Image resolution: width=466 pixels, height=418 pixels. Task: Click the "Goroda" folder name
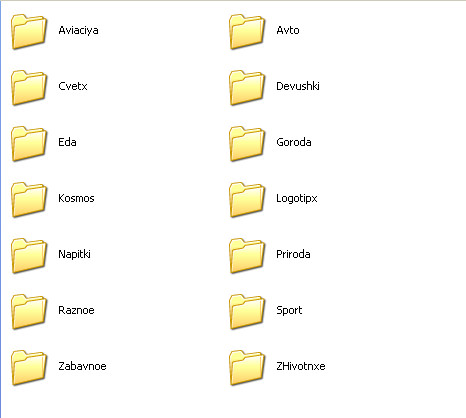click(x=294, y=142)
